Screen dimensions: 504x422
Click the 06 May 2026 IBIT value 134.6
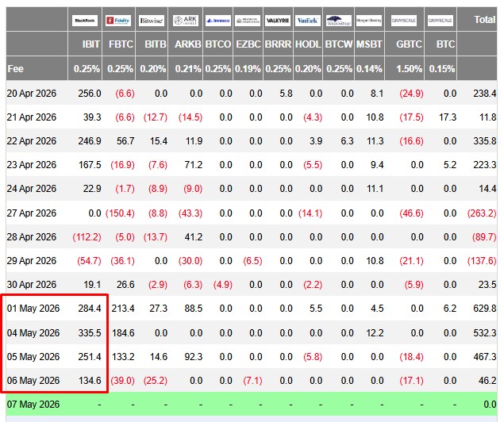coord(90,381)
